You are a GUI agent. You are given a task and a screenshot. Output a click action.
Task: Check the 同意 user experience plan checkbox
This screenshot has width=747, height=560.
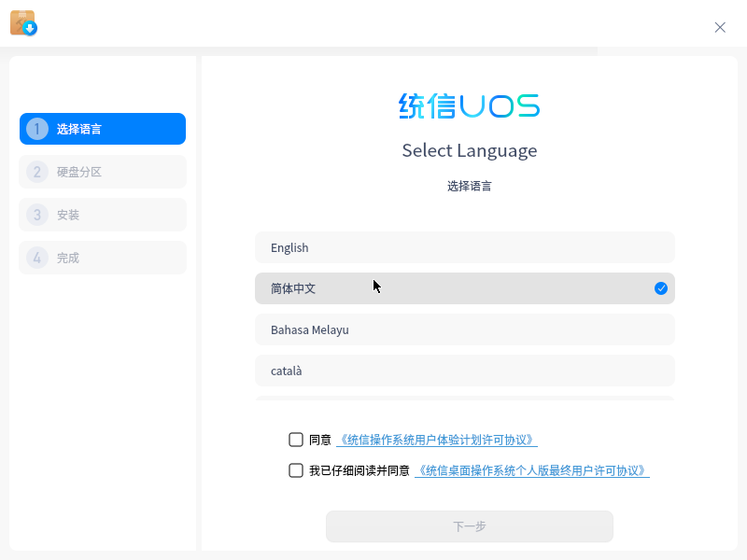point(296,440)
